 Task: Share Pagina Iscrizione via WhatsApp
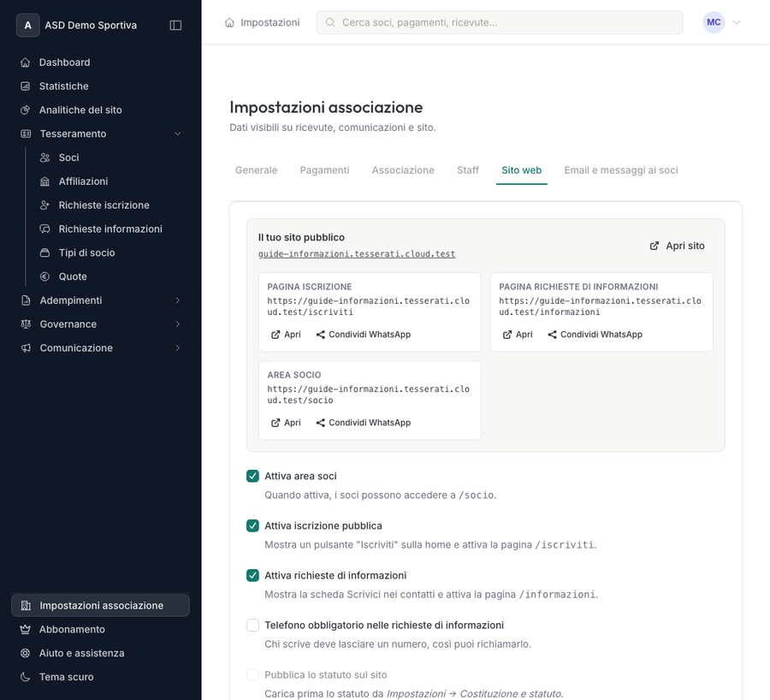(x=364, y=335)
